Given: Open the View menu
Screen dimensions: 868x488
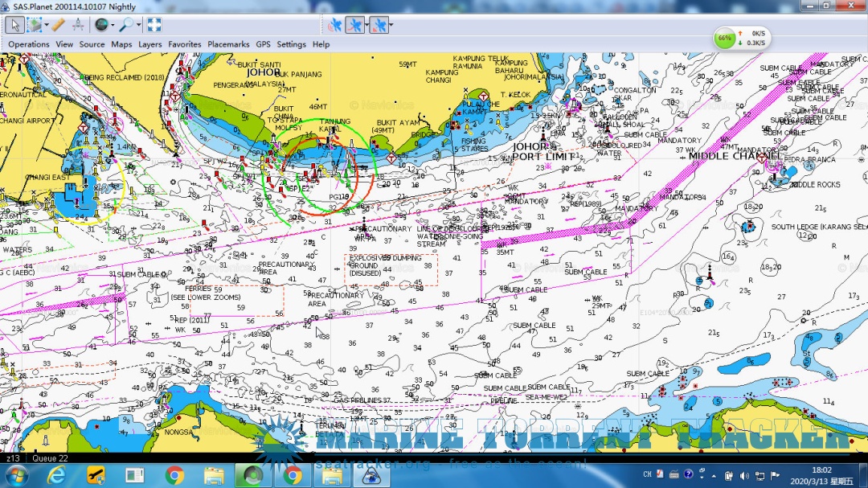Looking at the screenshot, I should (x=64, y=44).
